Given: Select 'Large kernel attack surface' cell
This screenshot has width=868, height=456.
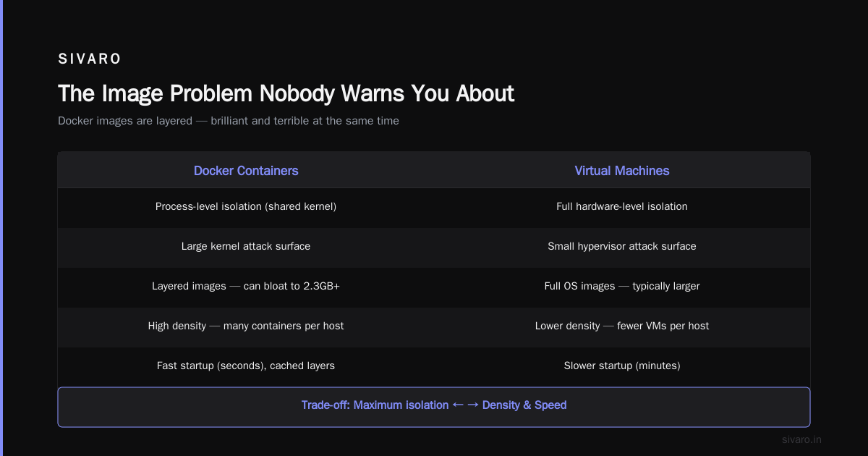Looking at the screenshot, I should click(x=246, y=246).
